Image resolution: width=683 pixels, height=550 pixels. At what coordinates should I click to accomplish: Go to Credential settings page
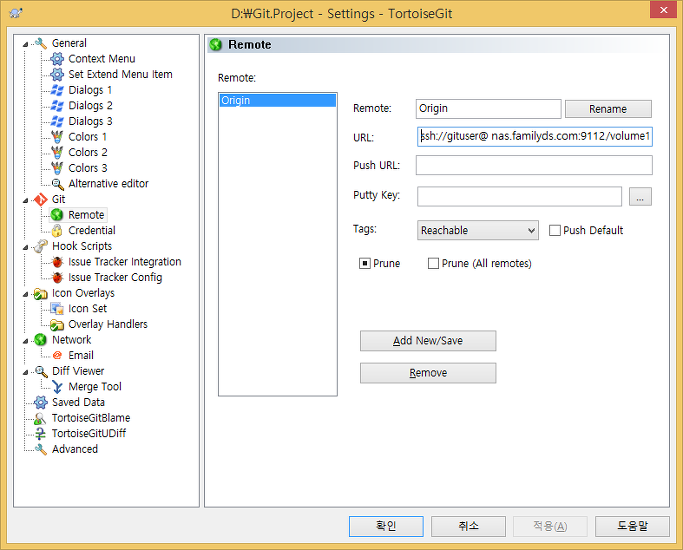click(x=92, y=230)
